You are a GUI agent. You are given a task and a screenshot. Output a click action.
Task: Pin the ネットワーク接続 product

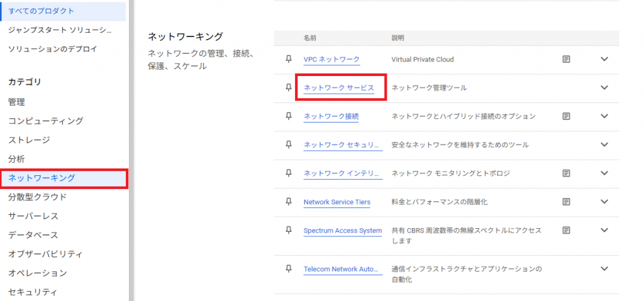click(x=288, y=116)
